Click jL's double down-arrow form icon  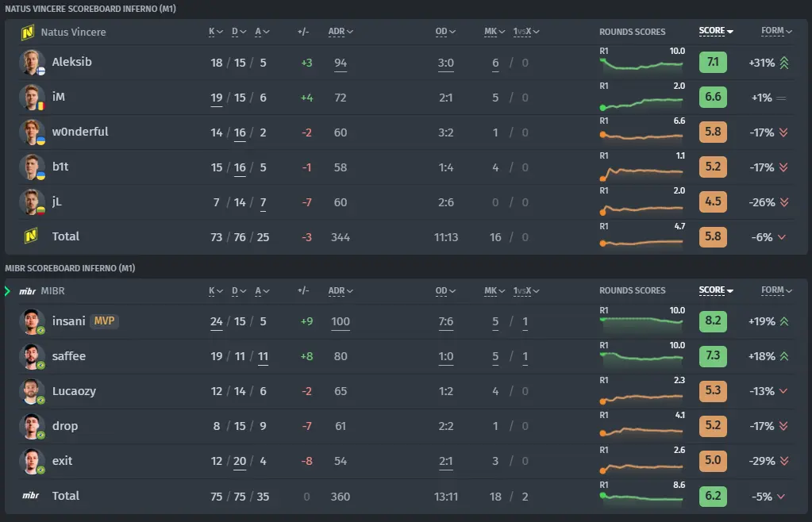pos(784,202)
